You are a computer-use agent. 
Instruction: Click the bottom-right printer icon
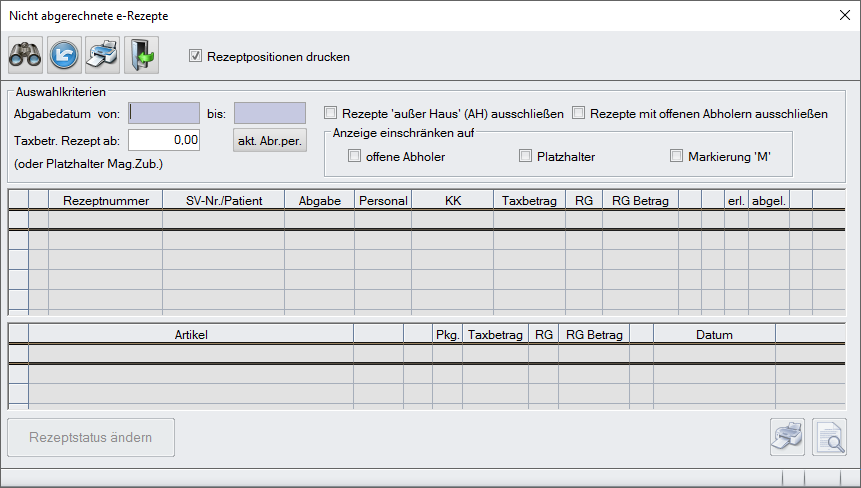(786, 436)
